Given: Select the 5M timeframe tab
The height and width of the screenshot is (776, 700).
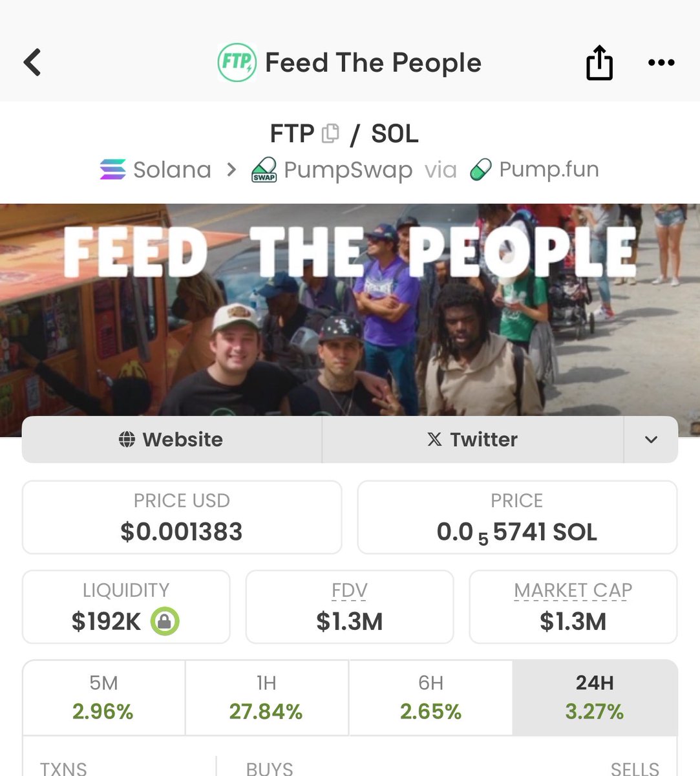Looking at the screenshot, I should 103,697.
